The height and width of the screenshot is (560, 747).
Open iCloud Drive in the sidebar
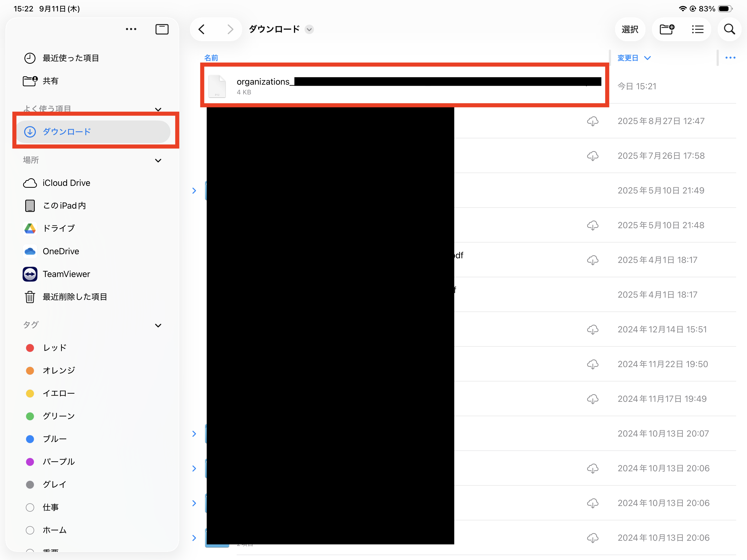(66, 183)
